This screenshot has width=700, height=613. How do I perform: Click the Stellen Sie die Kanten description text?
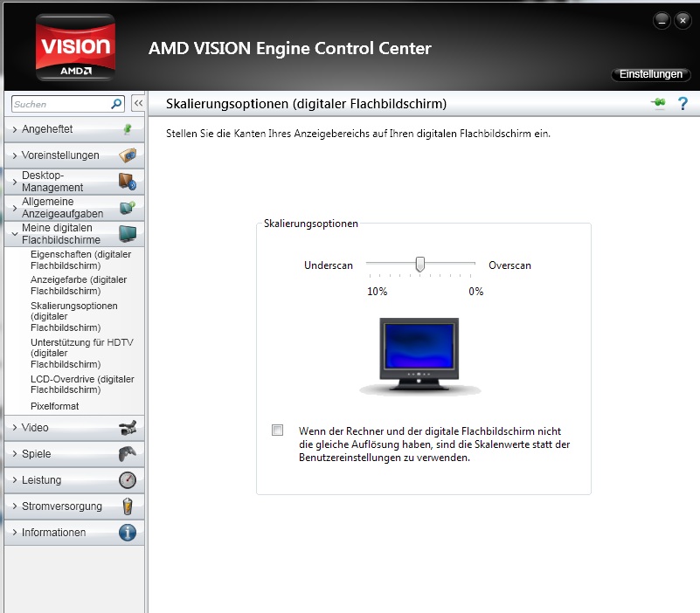[x=358, y=134]
